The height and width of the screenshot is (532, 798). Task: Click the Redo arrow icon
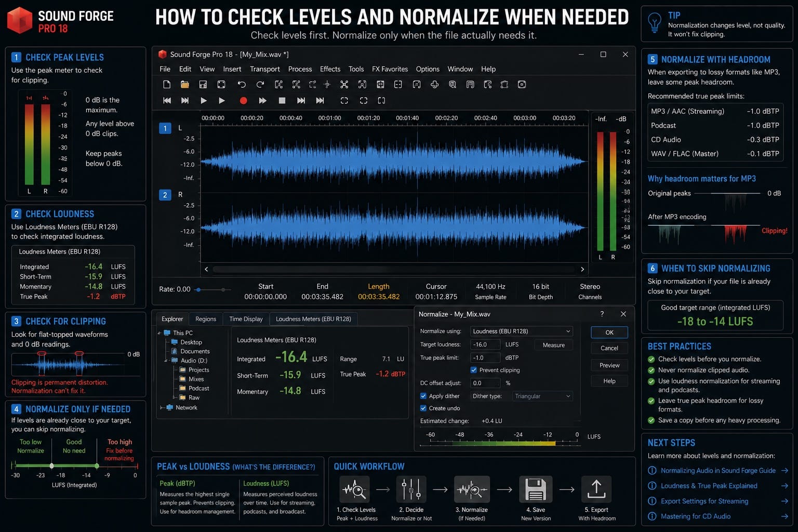(260, 85)
